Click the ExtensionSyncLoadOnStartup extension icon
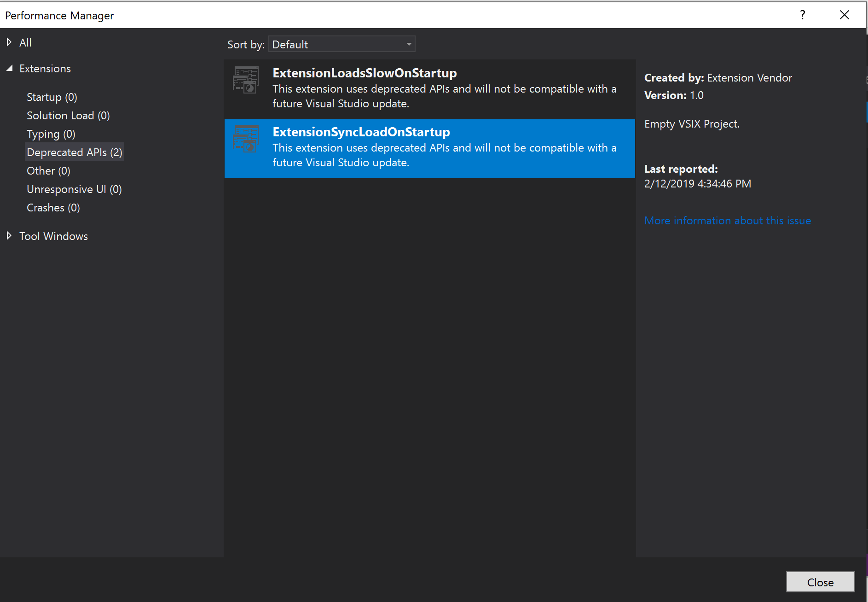Viewport: 868px width, 602px height. point(246,139)
